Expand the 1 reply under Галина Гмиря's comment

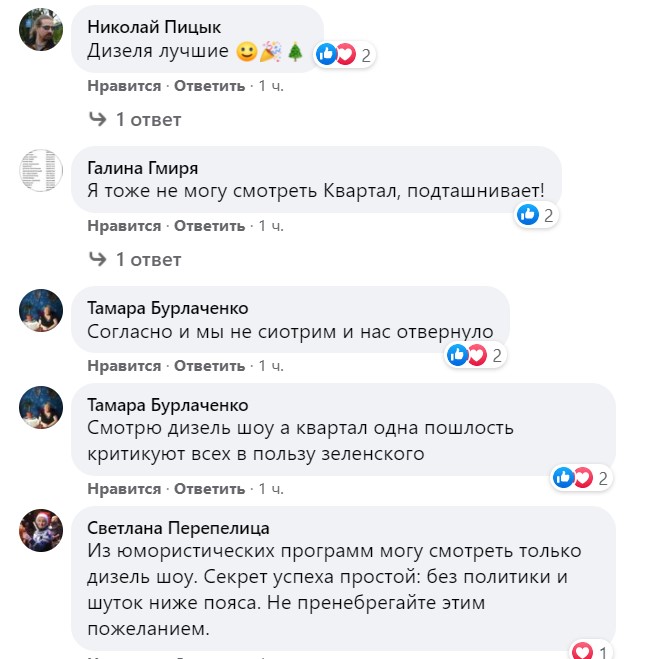tap(135, 260)
